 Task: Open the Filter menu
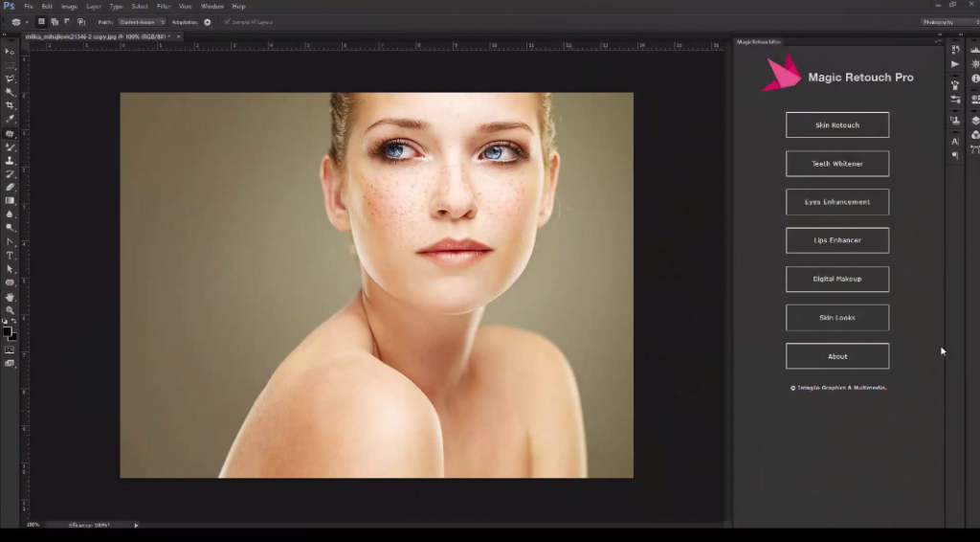(x=164, y=7)
